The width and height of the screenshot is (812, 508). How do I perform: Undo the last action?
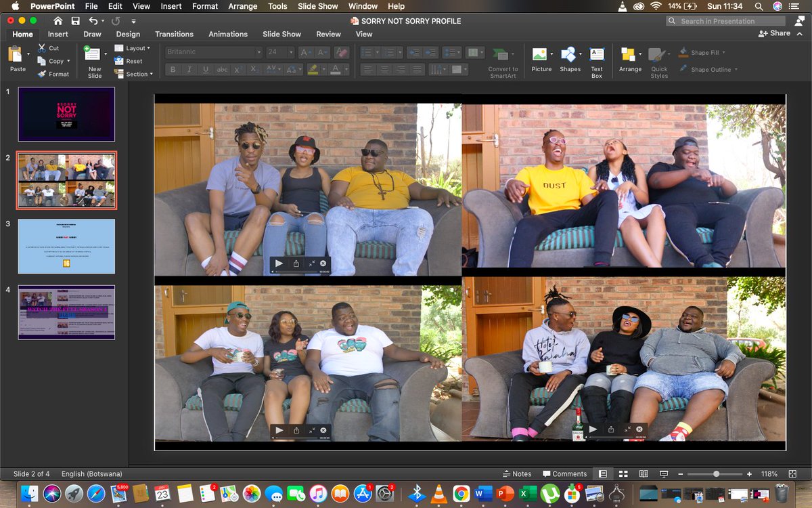[x=93, y=21]
